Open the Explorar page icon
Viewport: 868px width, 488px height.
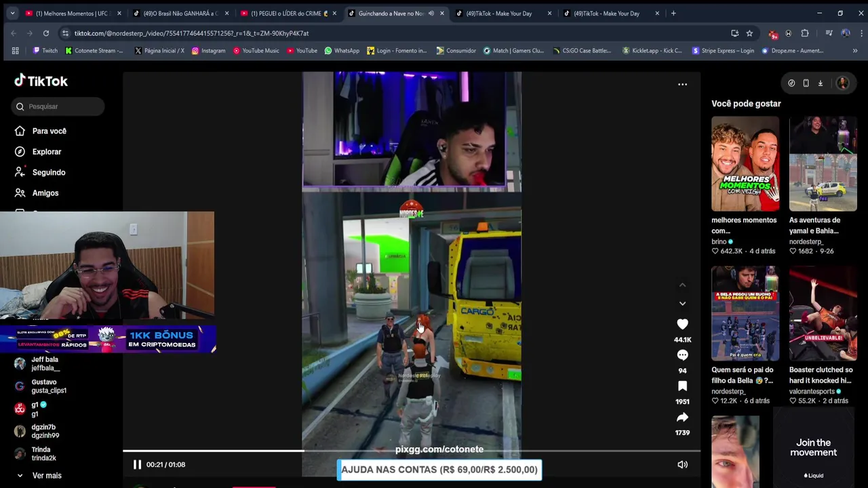pyautogui.click(x=20, y=152)
